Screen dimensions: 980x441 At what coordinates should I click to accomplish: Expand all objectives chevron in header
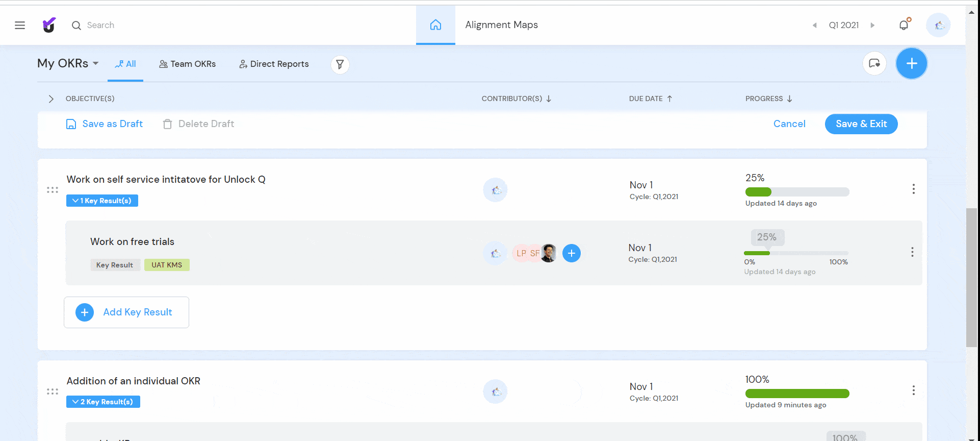(x=50, y=99)
